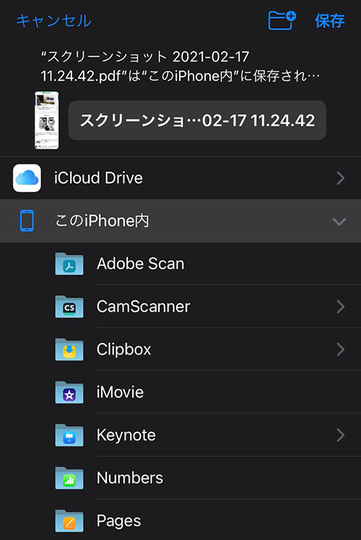
Task: Select the Keynote folder icon
Action: (x=69, y=435)
